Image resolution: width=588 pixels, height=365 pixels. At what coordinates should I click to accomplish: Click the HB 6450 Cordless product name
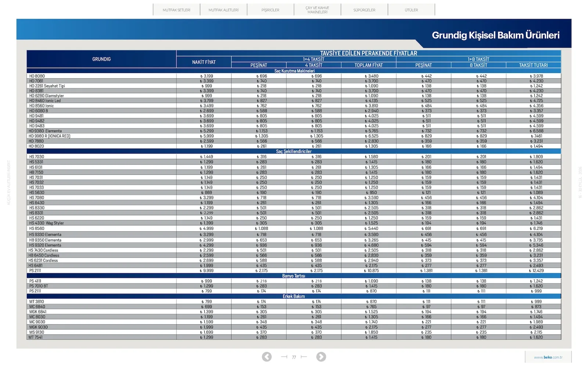(x=44, y=256)
